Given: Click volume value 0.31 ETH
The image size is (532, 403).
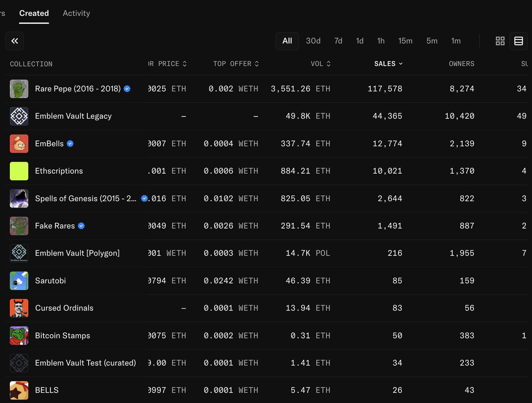Looking at the screenshot, I should [x=310, y=336].
